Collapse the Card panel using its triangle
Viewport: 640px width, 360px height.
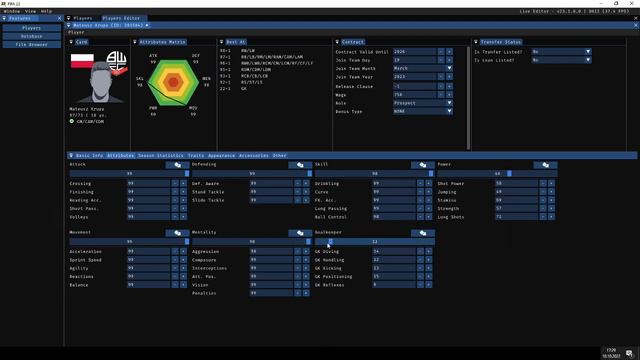click(x=71, y=42)
